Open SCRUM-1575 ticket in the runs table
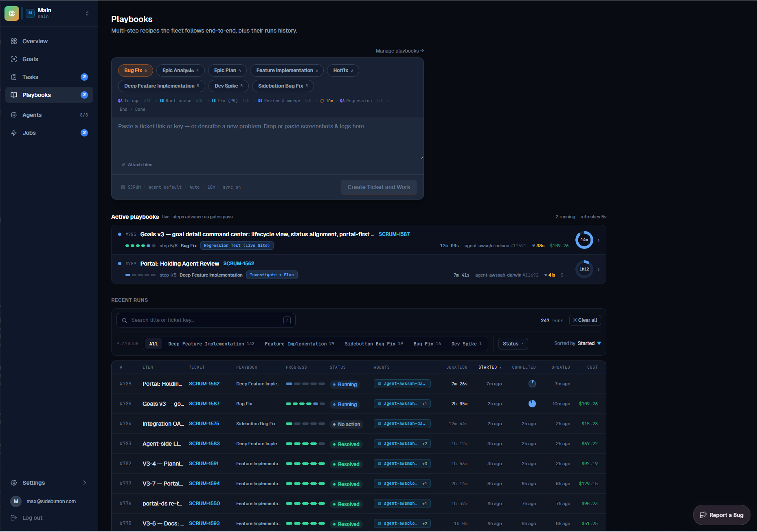 [x=204, y=424]
